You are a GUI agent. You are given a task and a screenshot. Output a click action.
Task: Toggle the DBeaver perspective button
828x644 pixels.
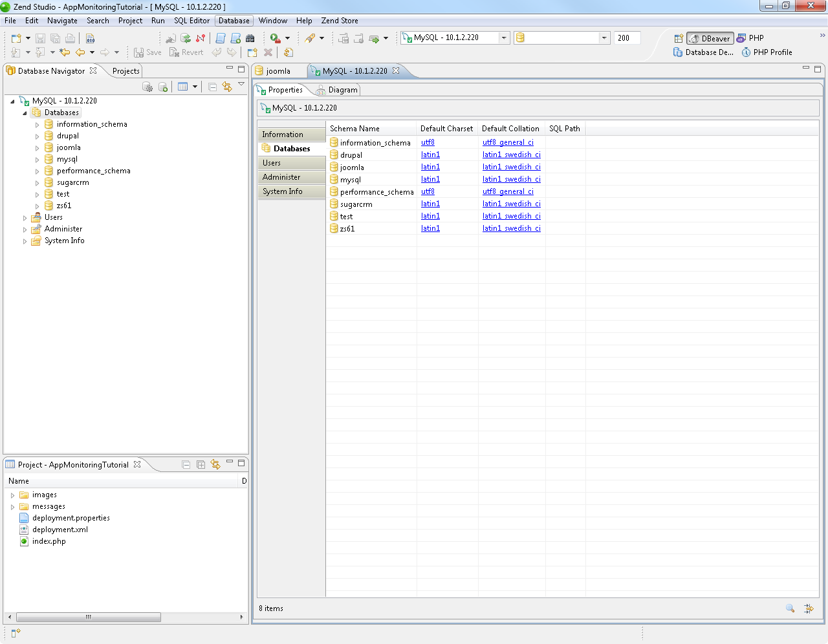pos(710,38)
